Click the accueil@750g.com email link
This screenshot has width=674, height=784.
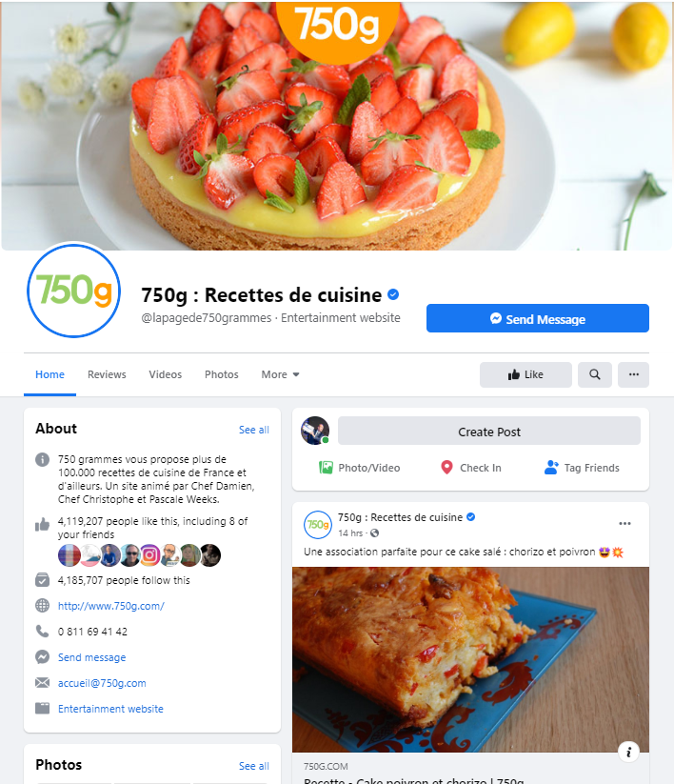(x=102, y=683)
